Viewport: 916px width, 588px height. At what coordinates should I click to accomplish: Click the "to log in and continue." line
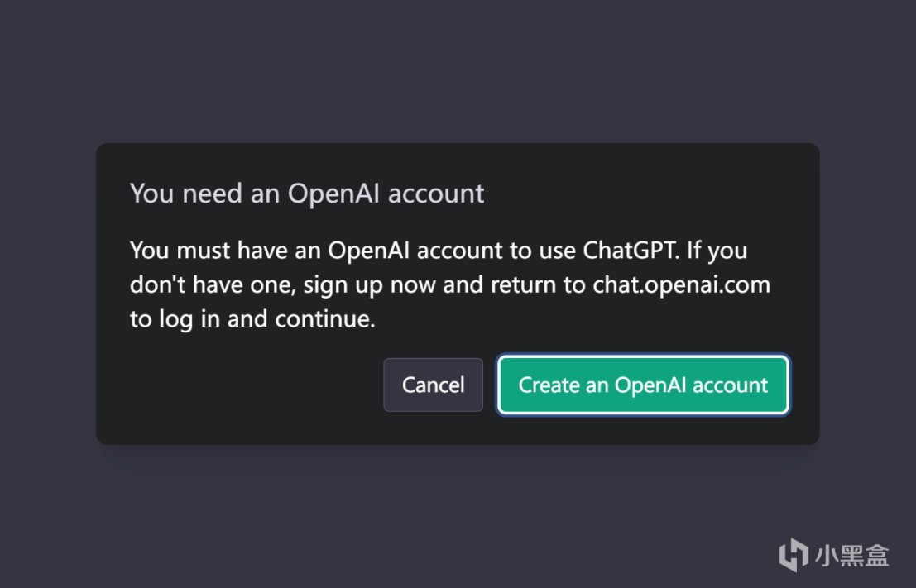[252, 319]
